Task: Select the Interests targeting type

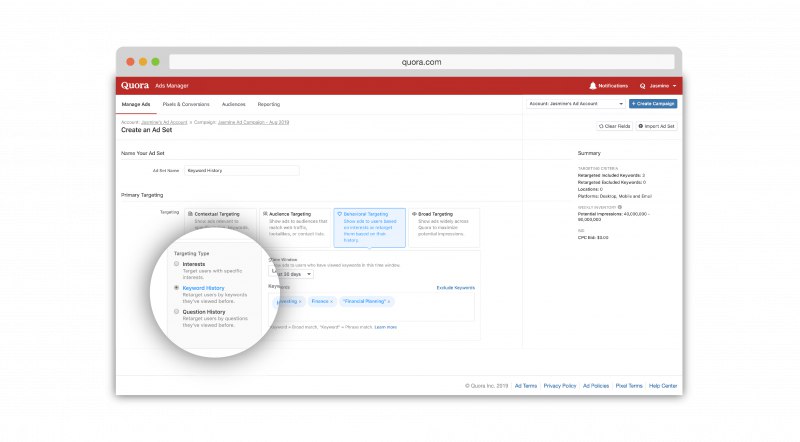Action: (177, 264)
